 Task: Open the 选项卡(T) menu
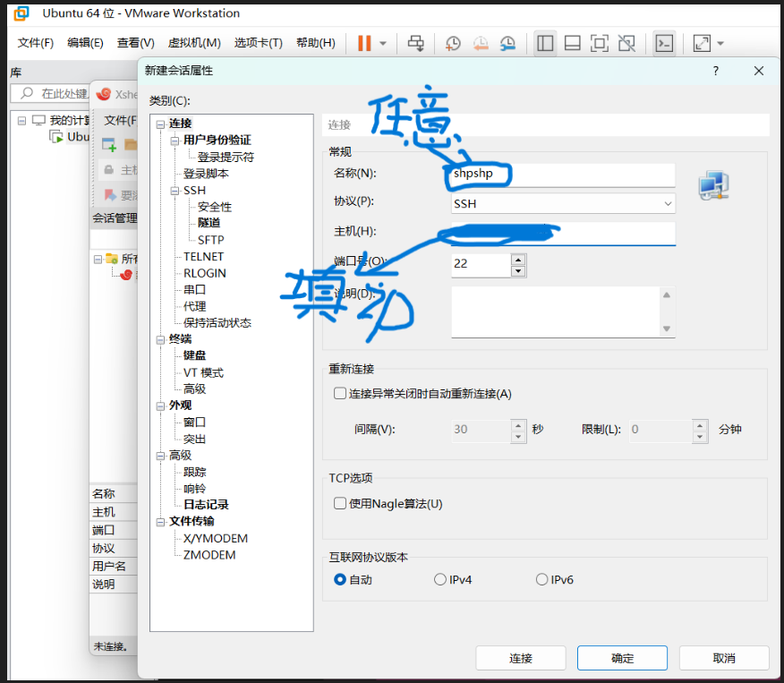point(259,43)
